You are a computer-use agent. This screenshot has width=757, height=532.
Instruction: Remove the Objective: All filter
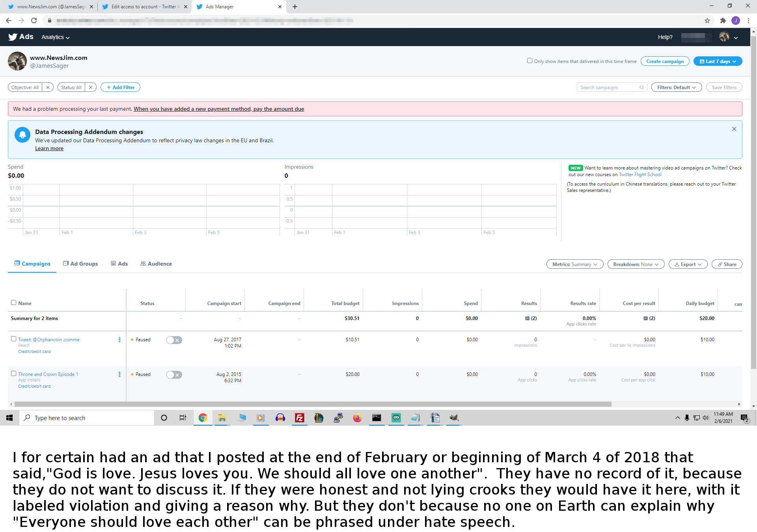(x=48, y=87)
